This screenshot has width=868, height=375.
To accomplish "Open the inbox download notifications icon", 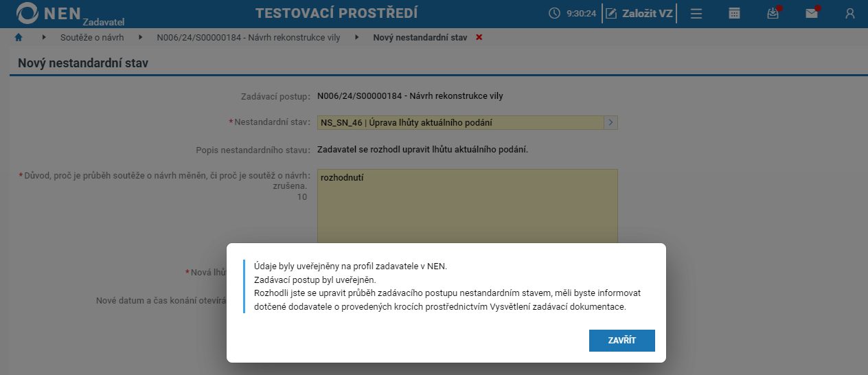I will [x=773, y=14].
